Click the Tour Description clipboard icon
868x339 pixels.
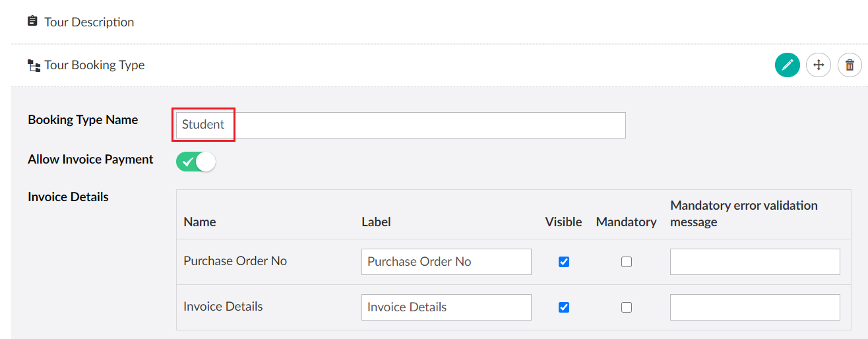(32, 22)
